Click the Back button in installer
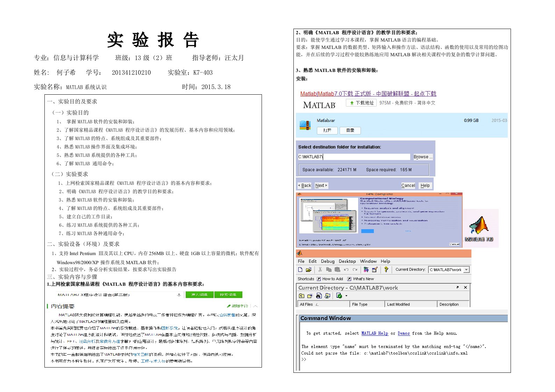This screenshot has height=392, width=555. point(305,186)
